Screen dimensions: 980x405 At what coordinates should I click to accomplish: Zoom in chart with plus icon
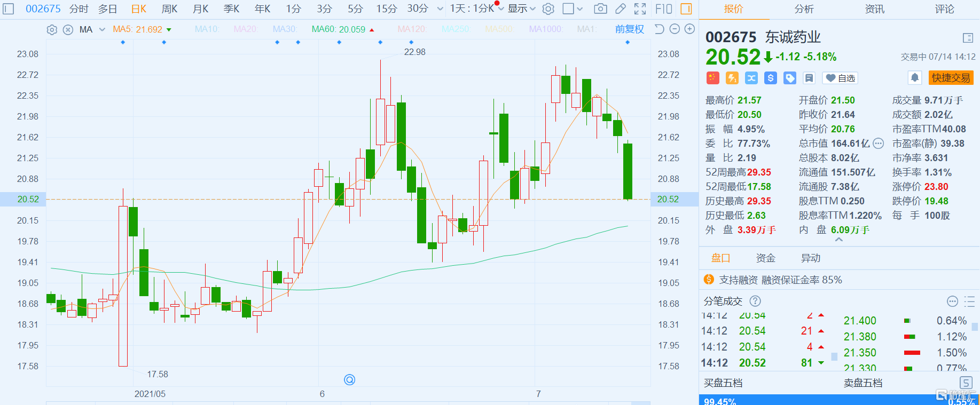coord(689,29)
